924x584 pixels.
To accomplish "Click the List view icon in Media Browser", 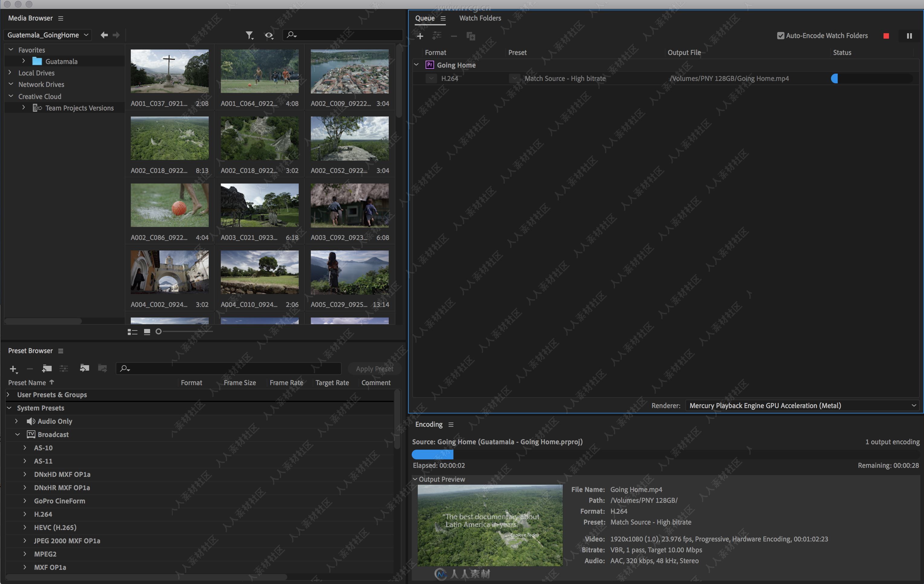I will (x=132, y=331).
